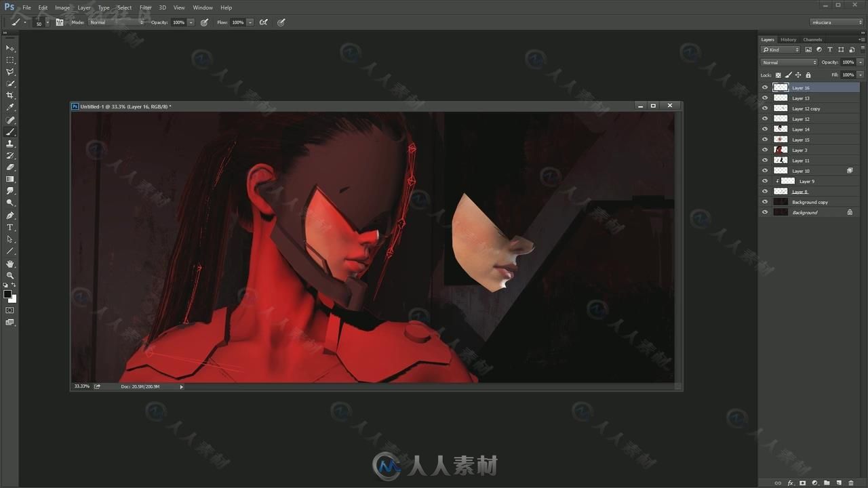Hide Layer 16 visibility eye
This screenshot has height=488, width=868.
point(765,87)
